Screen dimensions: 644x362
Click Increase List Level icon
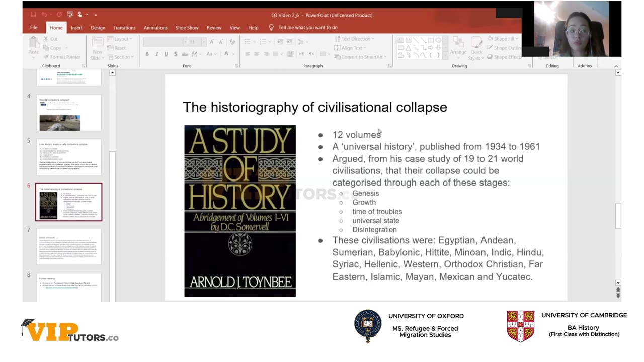coord(289,42)
